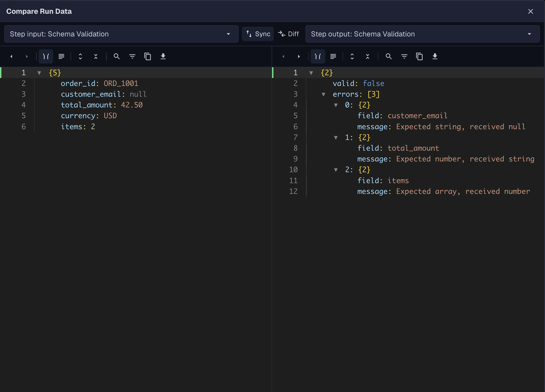This screenshot has height=392, width=545.
Task: Collapse error entry 0 for customer_email
Action: point(336,105)
